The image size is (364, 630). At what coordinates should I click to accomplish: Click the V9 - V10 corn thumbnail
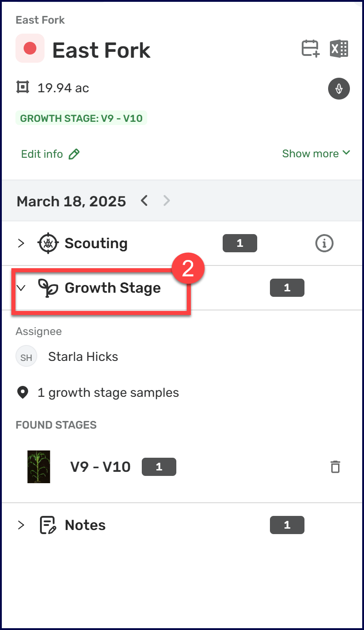(x=39, y=467)
